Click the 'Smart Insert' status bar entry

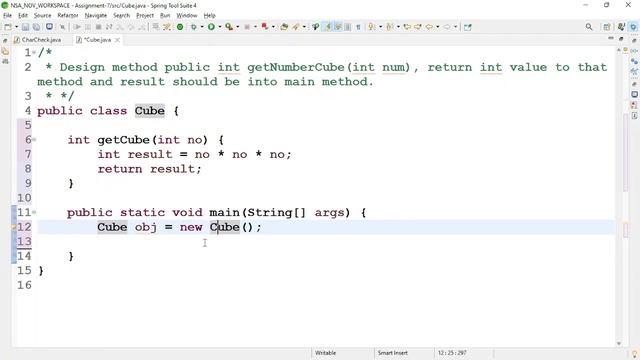(393, 353)
